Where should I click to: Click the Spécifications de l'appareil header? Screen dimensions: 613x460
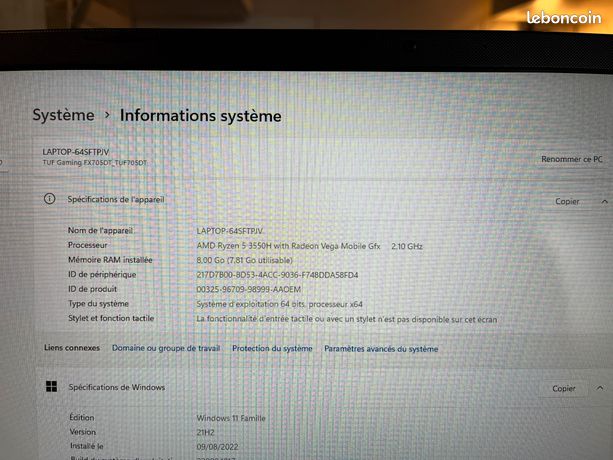[116, 199]
